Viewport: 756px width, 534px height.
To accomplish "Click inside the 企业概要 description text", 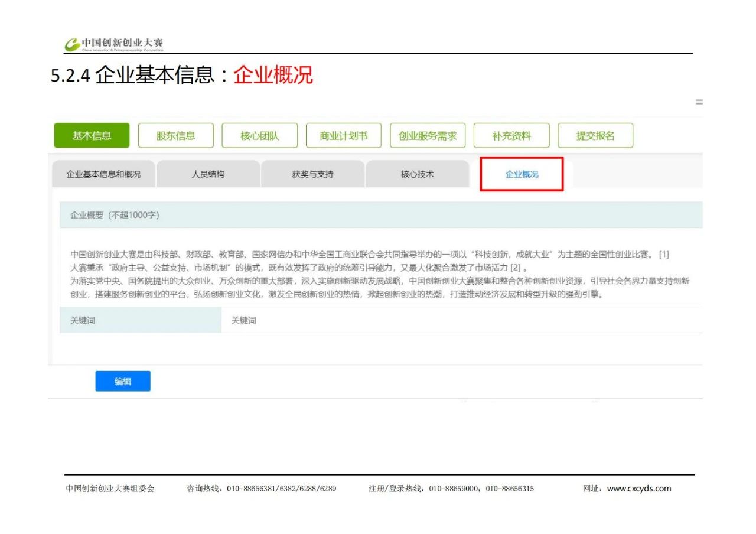I will click(x=378, y=275).
